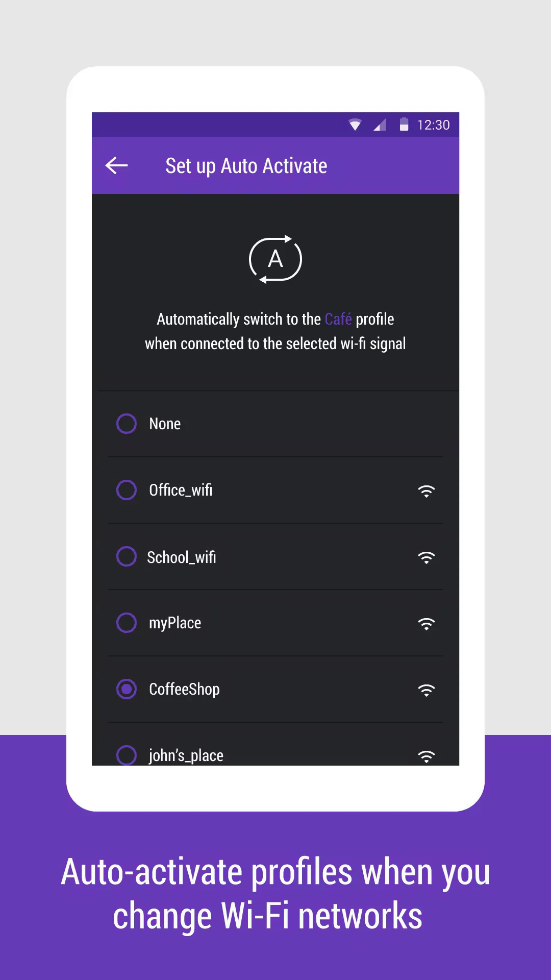This screenshot has height=980, width=551.
Task: Select the None radio button
Action: point(127,424)
